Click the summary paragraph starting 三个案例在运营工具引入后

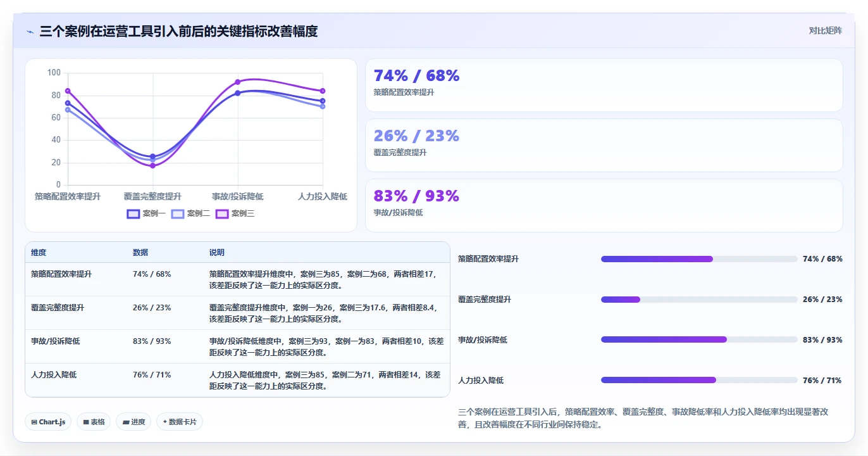point(643,418)
